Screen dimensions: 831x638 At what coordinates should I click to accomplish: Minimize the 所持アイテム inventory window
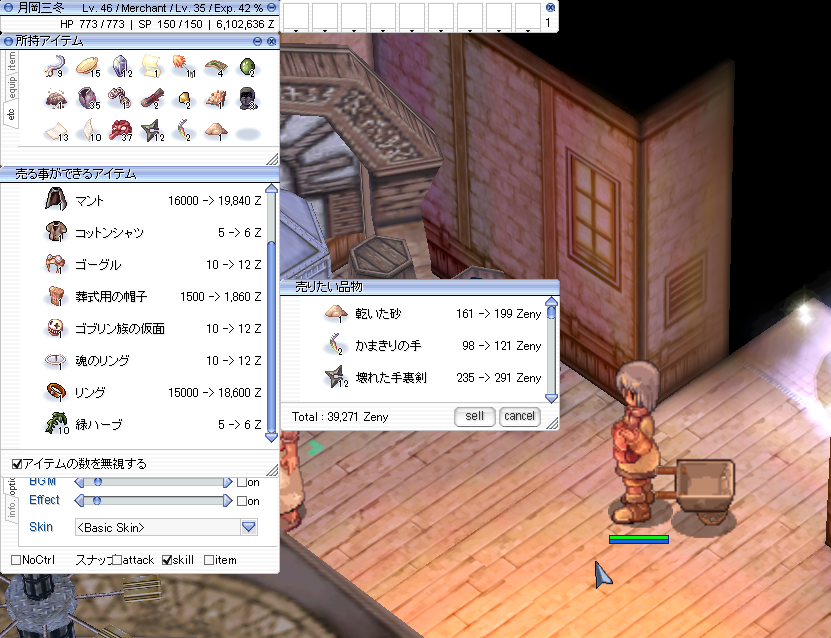(x=258, y=41)
